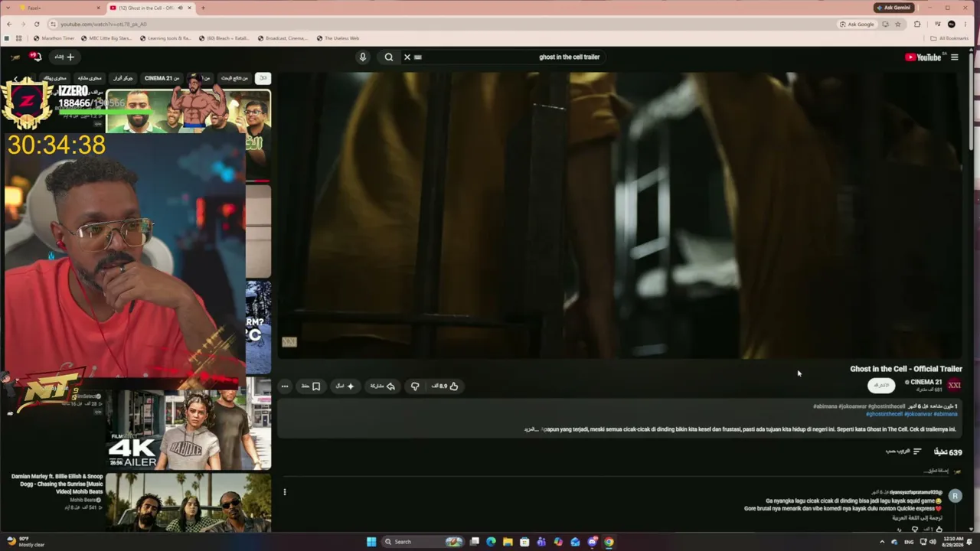Click the YouTube logo to go home

[923, 57]
